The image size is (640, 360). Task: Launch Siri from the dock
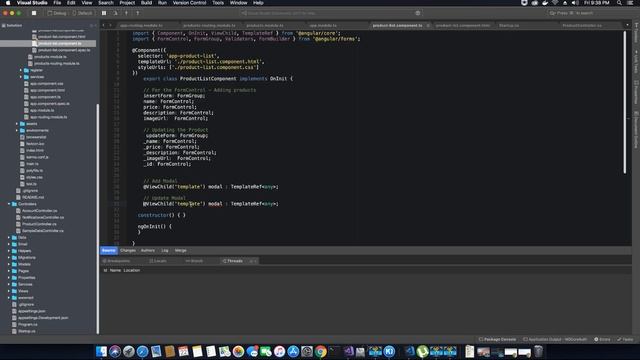click(x=115, y=351)
